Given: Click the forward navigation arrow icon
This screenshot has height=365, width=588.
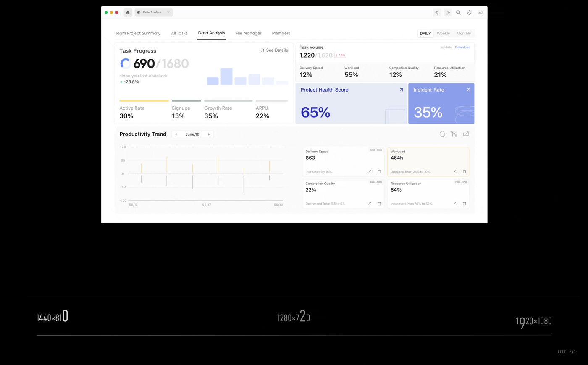Looking at the screenshot, I should [448, 13].
